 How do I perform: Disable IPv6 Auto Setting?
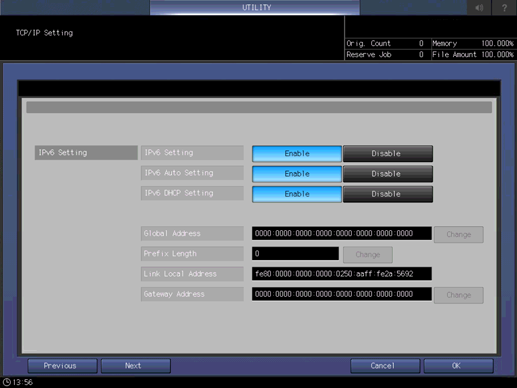(388, 174)
